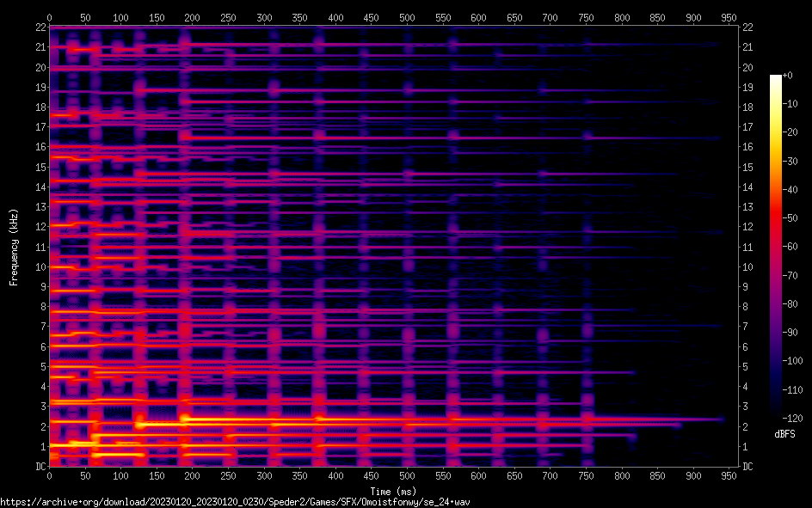Screen dimensions: 812x508
Task: Click the DC label on the right frequency axis
Action: tap(748, 467)
